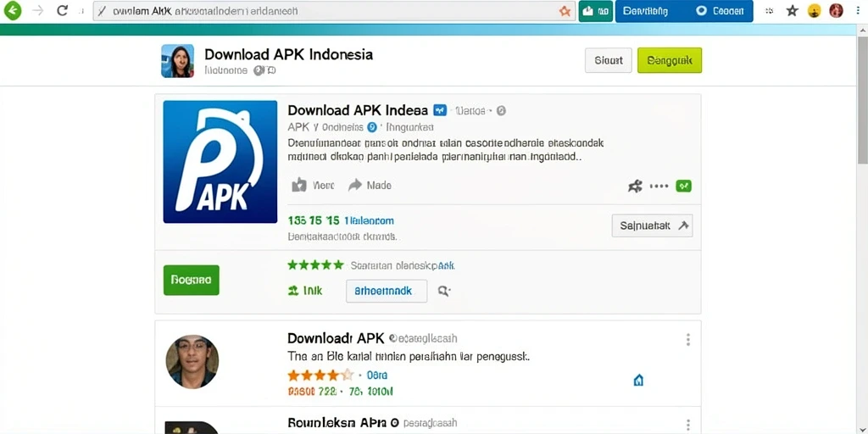Open the horizontal three-dot card options
Image resolution: width=868 pixels, height=434 pixels.
click(x=659, y=186)
